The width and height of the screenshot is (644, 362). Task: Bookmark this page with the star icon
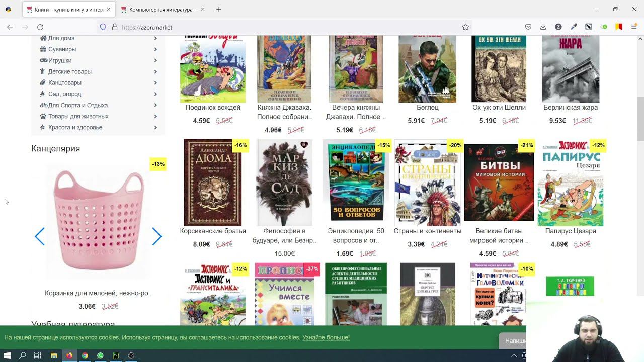pos(465,27)
